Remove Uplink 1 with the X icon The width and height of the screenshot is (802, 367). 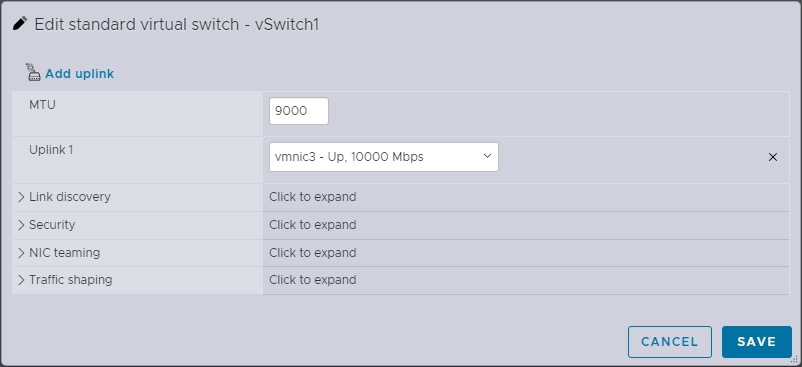point(773,157)
